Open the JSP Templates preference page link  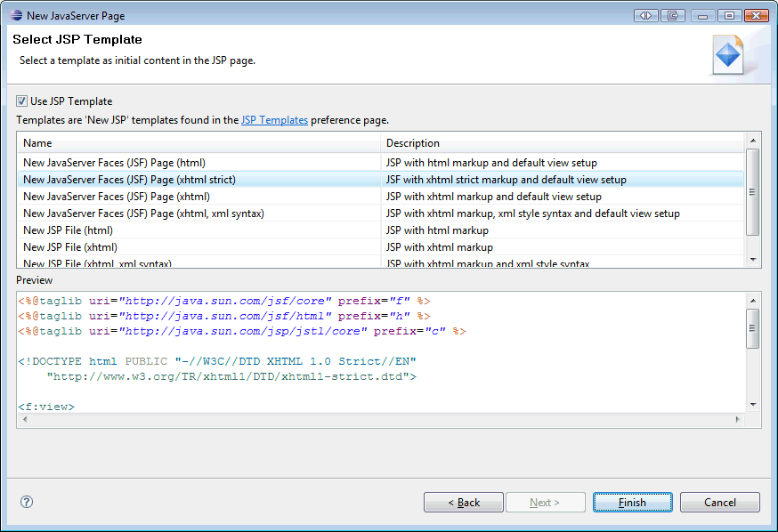coord(274,119)
